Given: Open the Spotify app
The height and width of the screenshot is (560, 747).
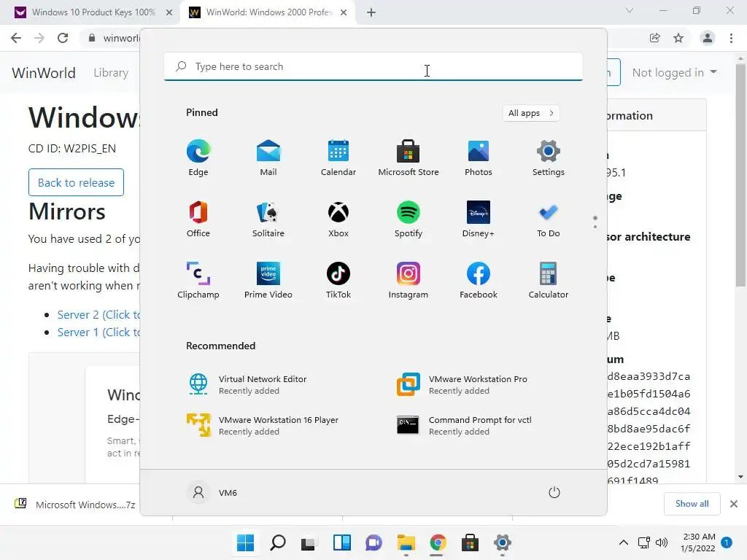Looking at the screenshot, I should click(409, 219).
